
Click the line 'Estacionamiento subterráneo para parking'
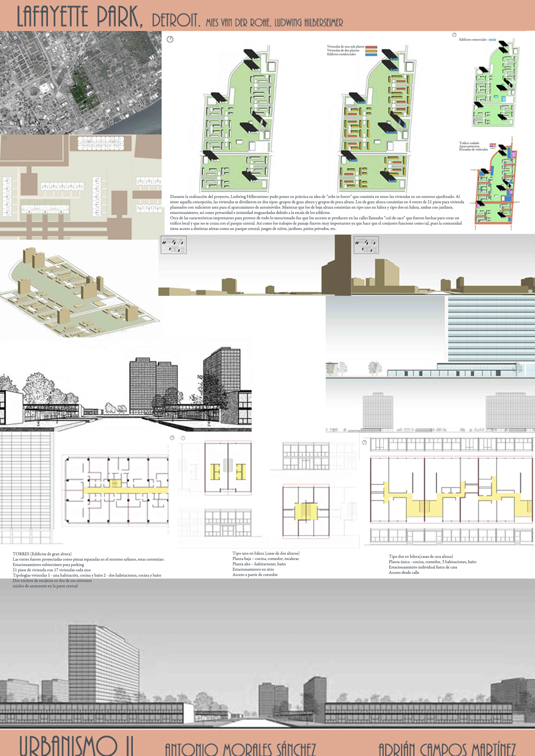48,564
